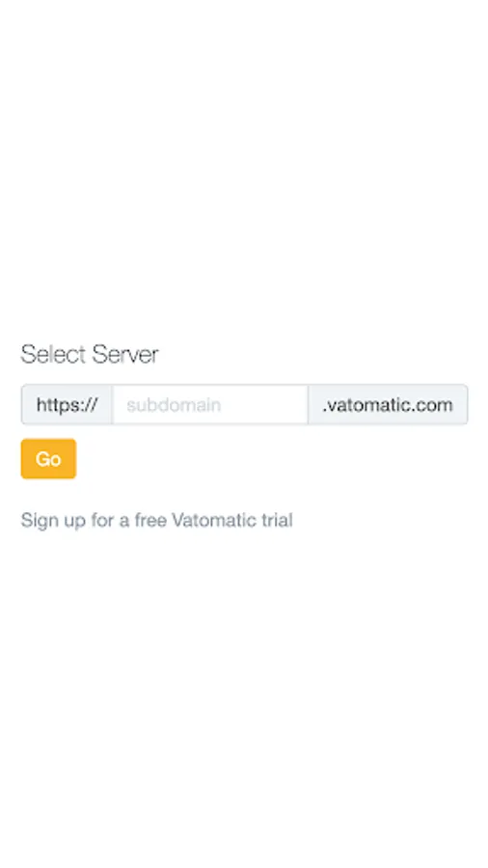Viewport: 488px width, 868px height.
Task: Click the "Sign up" text at the link start
Action: tap(53, 521)
